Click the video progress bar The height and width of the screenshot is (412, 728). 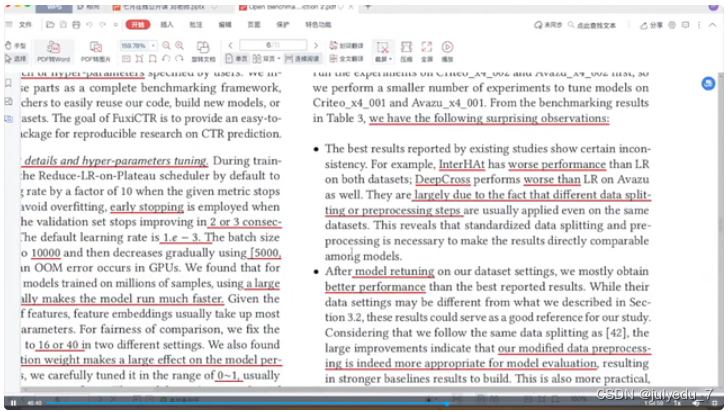[x=341, y=403]
